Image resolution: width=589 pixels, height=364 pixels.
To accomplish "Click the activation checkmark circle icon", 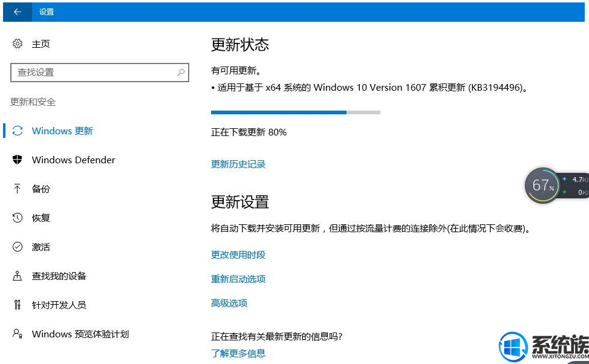I will pos(18,247).
